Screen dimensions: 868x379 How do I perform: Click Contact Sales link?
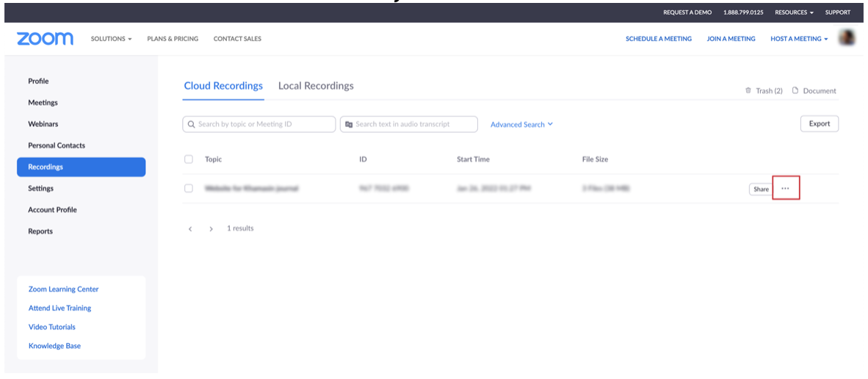click(x=237, y=39)
